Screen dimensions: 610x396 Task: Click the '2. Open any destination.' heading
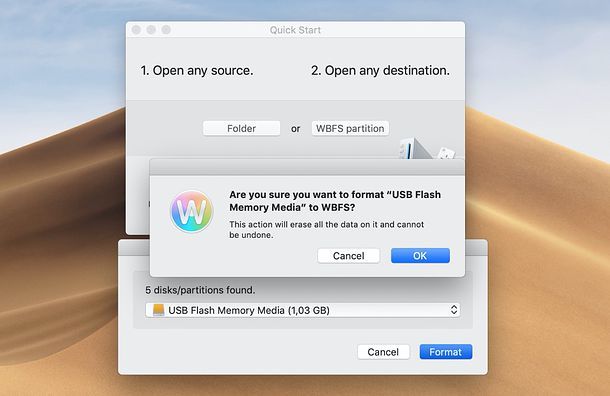click(x=380, y=70)
